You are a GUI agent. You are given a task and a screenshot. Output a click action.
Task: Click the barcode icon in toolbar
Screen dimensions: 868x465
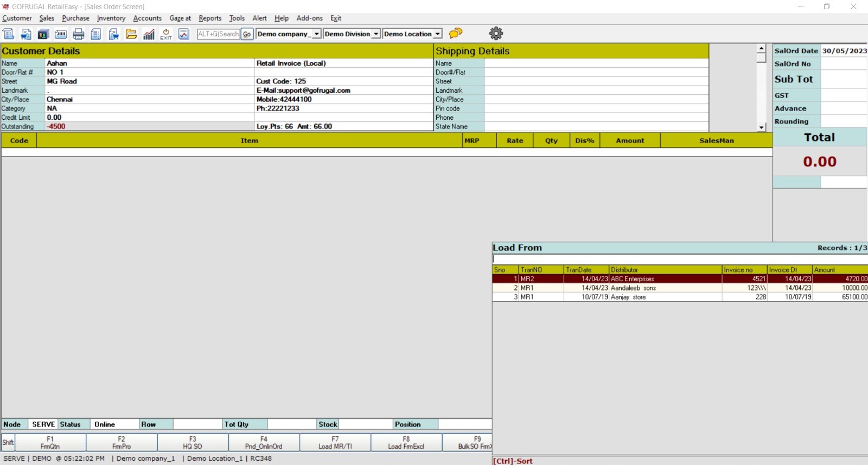click(x=61, y=34)
